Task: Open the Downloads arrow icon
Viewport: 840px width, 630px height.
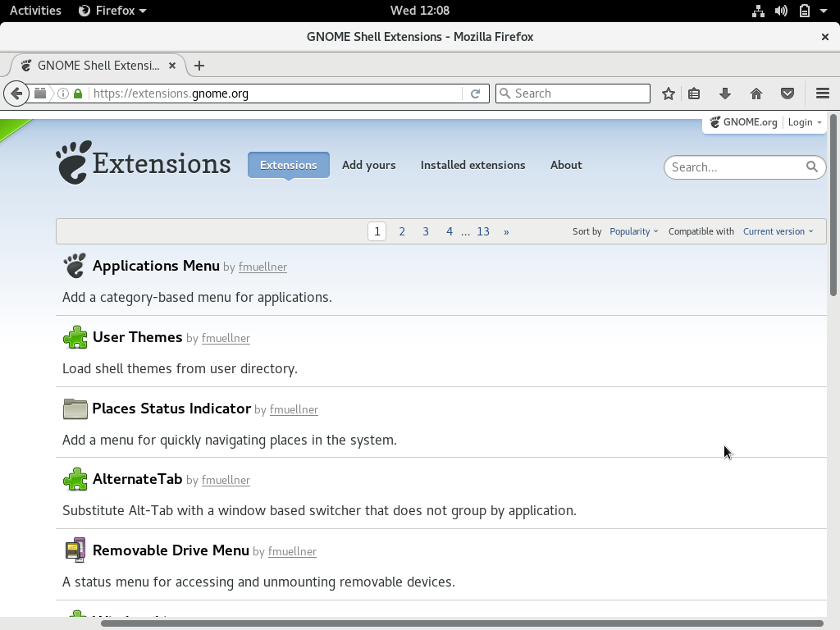Action: click(725, 94)
